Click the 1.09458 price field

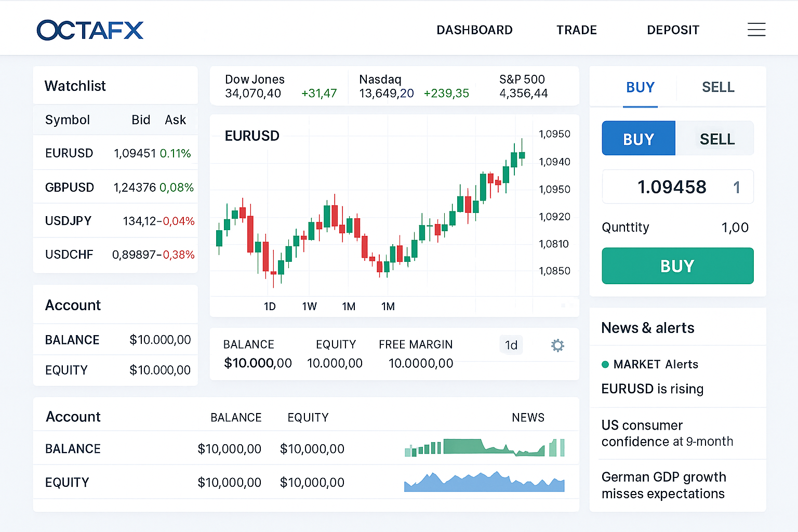pyautogui.click(x=677, y=187)
